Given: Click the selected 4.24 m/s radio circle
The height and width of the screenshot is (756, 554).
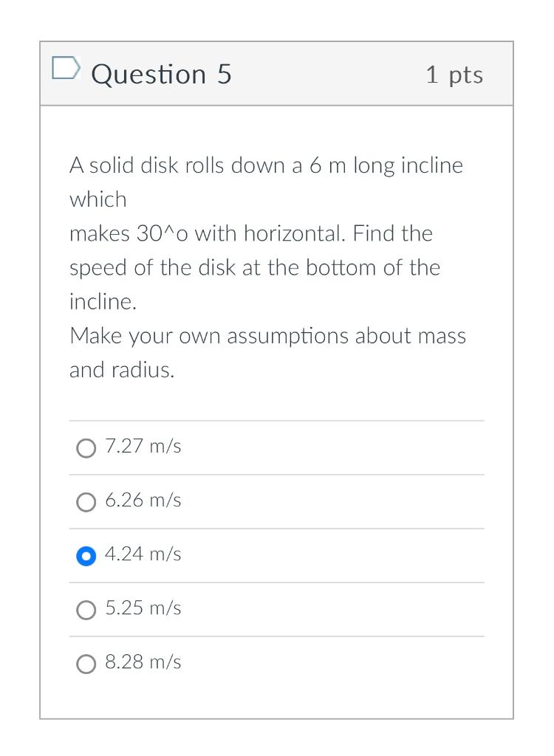Looking at the screenshot, I should point(86,556).
